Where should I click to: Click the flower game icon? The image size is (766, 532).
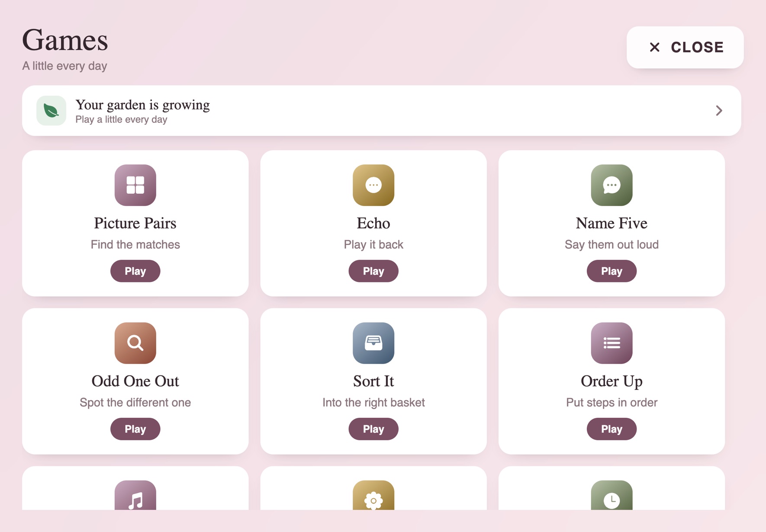373,495
